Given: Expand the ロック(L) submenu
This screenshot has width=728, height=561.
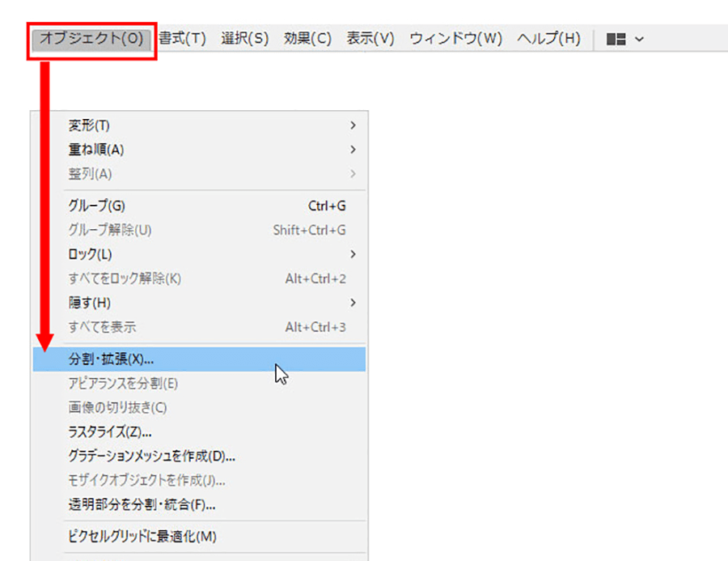Looking at the screenshot, I should click(x=199, y=254).
